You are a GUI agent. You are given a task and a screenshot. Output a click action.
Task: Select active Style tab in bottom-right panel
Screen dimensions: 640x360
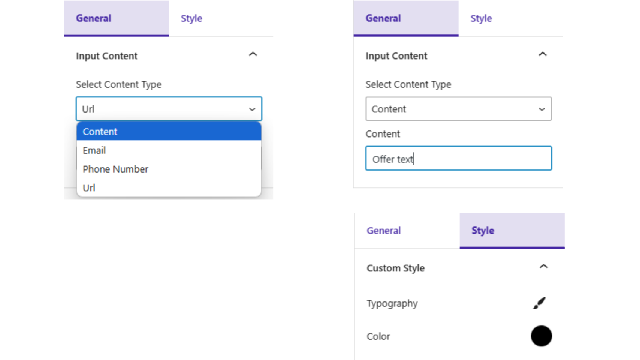(x=512, y=231)
